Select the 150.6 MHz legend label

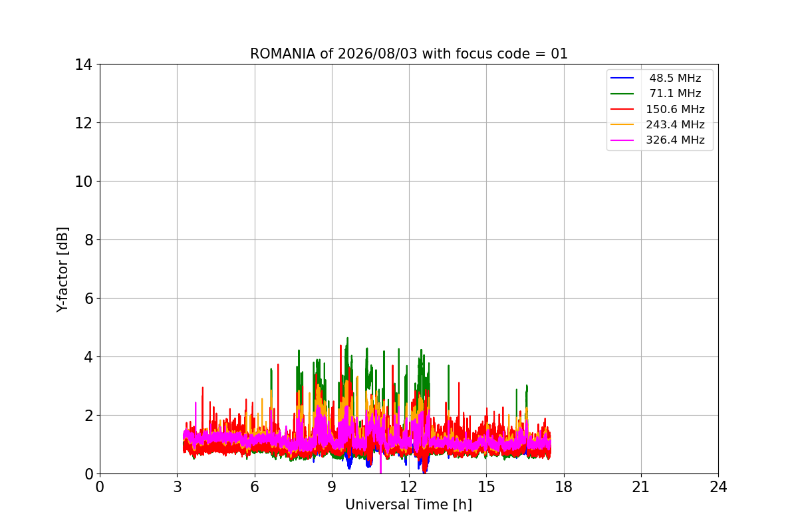675,109
